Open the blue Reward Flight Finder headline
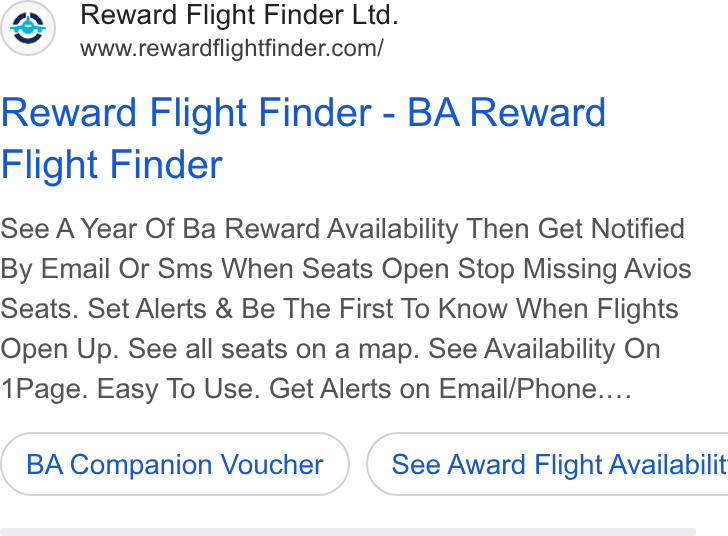Viewport: 728px width, 536px height. point(303,138)
